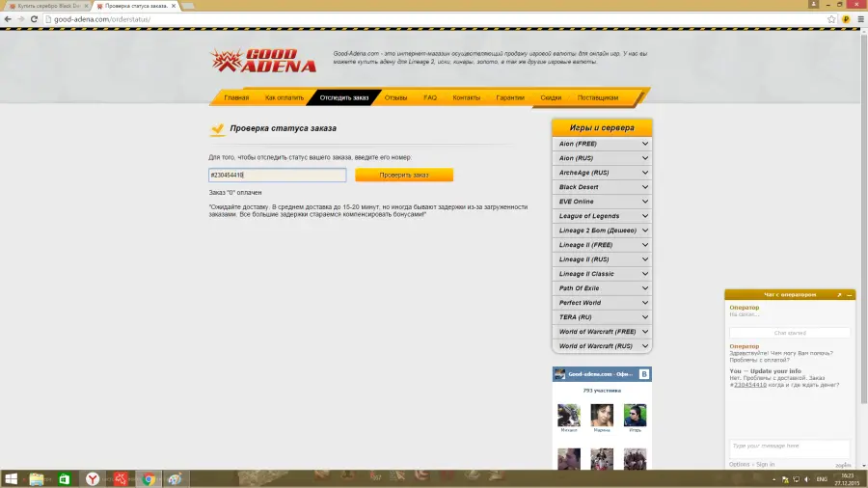This screenshot has width=868, height=488.
Task: Click the Chrome user profile icon
Action: click(813, 4)
